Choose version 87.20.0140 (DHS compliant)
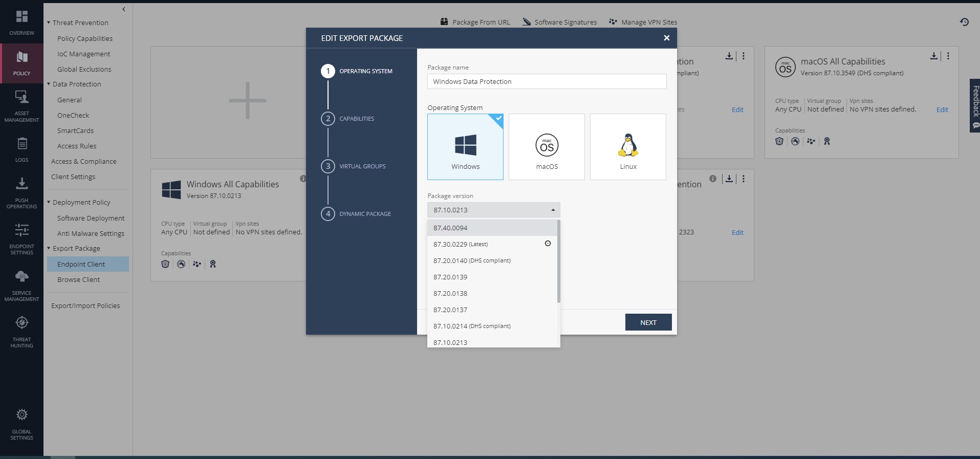The image size is (980, 459). (492, 260)
